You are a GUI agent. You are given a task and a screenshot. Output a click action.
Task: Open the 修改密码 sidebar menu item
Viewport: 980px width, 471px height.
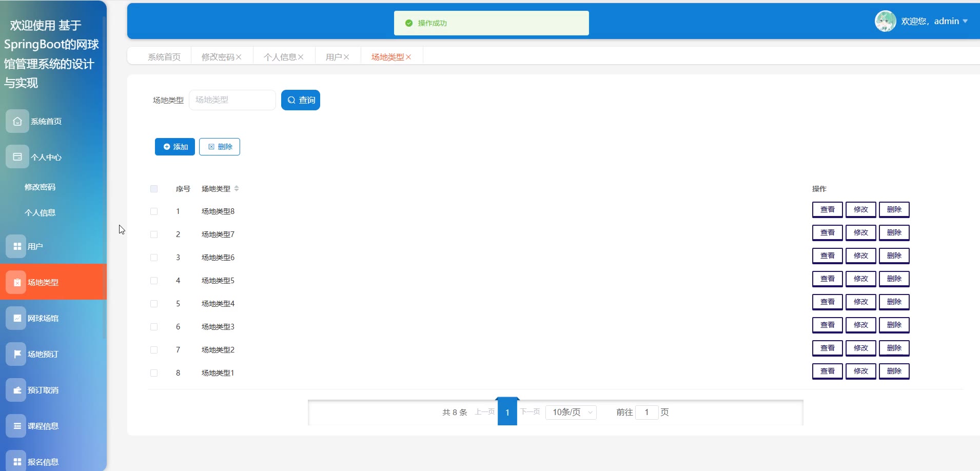(40, 187)
